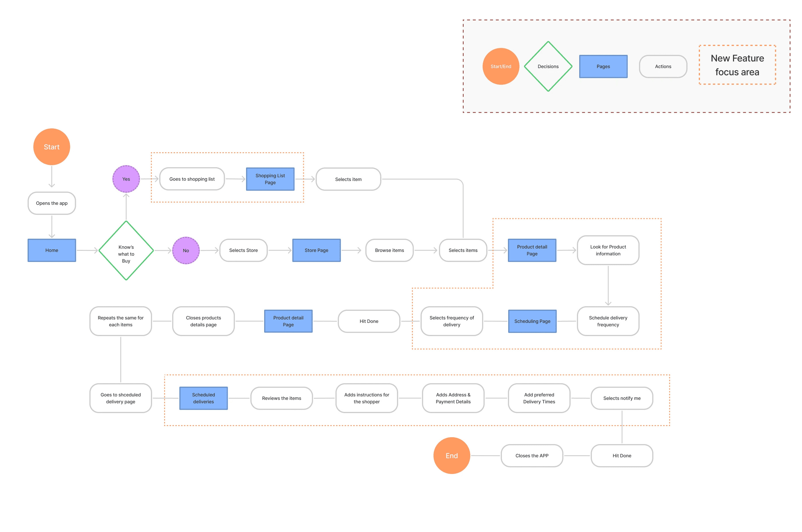
Task: Click the Selects notify me action
Action: click(621, 398)
